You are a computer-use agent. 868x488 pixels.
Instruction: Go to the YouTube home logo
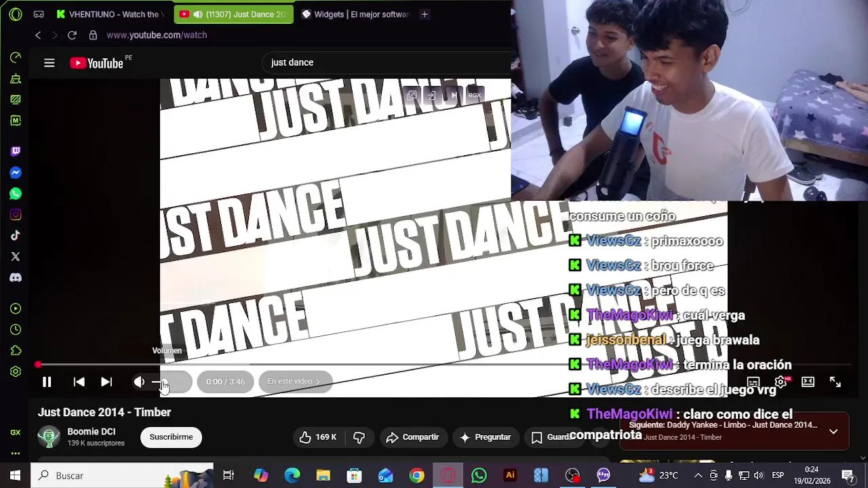pyautogui.click(x=97, y=63)
